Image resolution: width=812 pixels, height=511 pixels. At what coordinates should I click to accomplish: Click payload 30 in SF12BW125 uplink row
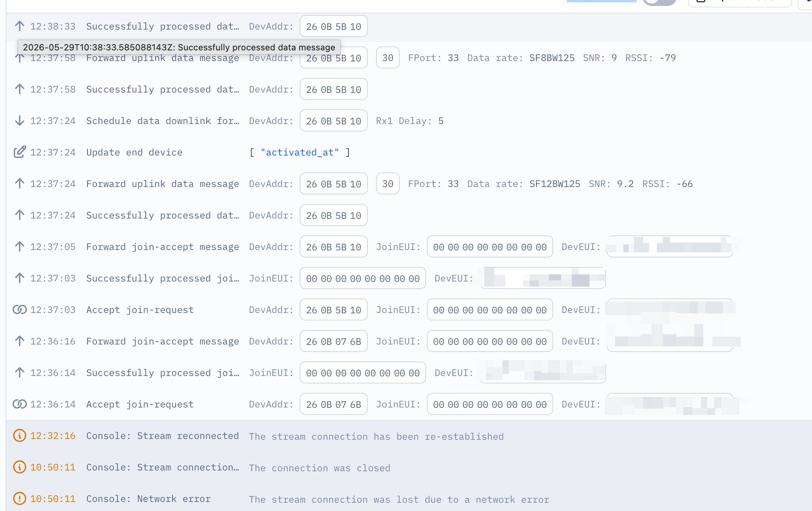pyautogui.click(x=388, y=184)
